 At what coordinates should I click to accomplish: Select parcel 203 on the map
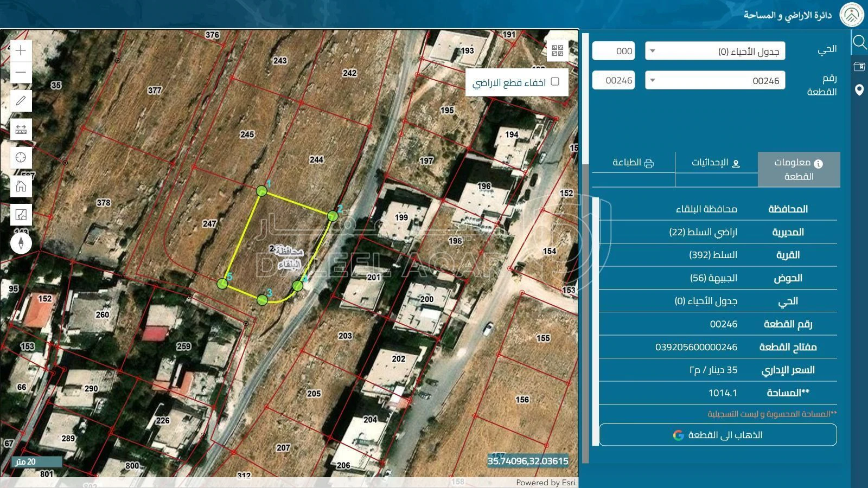pos(345,336)
